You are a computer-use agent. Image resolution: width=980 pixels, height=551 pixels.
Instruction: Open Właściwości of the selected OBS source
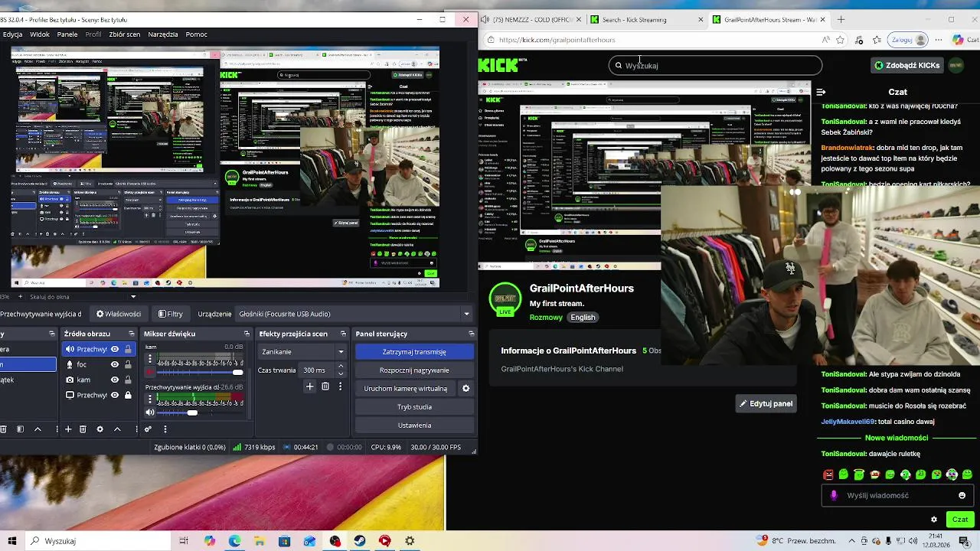[119, 314]
